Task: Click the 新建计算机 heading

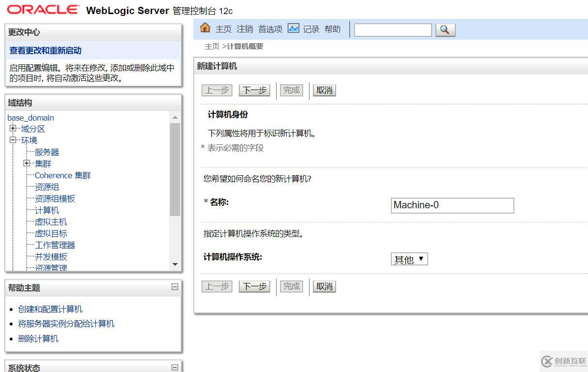Action: pyautogui.click(x=217, y=66)
